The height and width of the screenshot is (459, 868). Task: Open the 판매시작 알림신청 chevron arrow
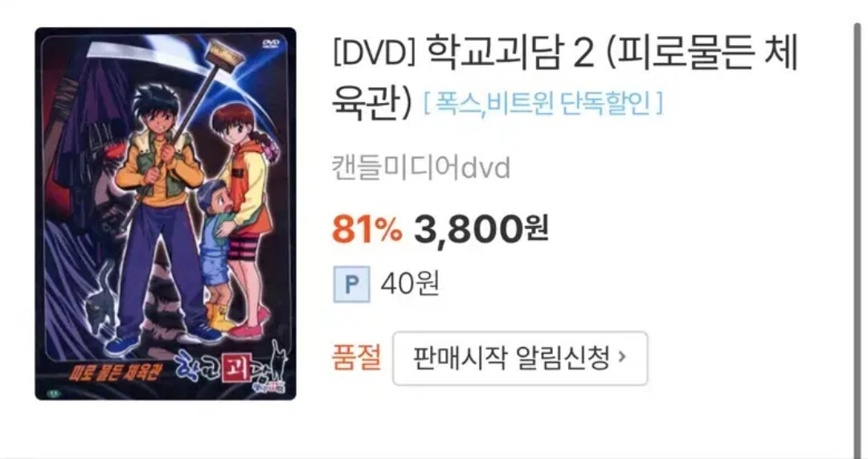click(x=623, y=358)
